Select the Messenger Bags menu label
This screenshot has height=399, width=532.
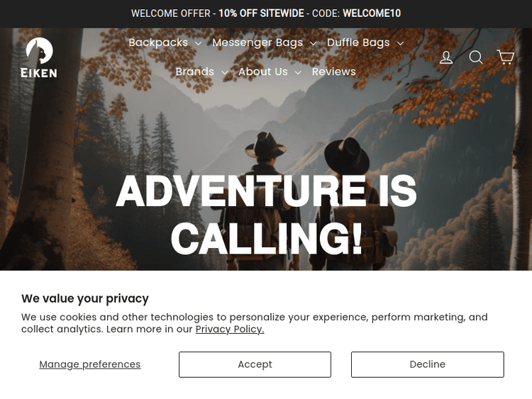(x=257, y=43)
